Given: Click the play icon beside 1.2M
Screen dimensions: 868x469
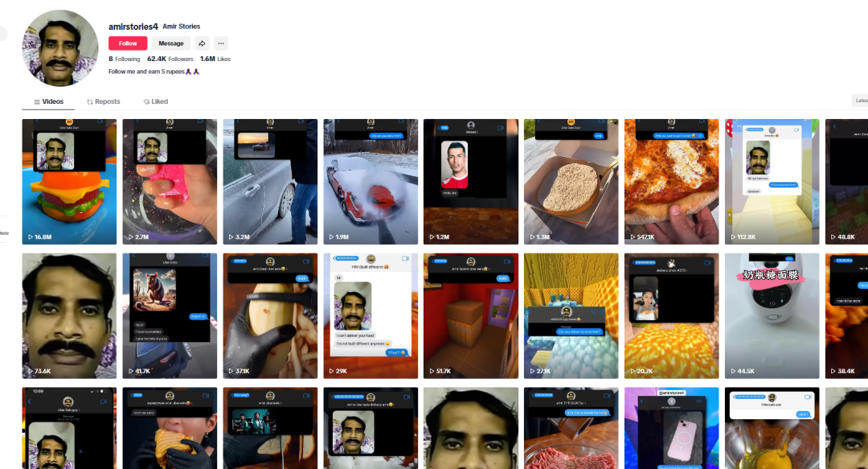Looking at the screenshot, I should [432, 237].
